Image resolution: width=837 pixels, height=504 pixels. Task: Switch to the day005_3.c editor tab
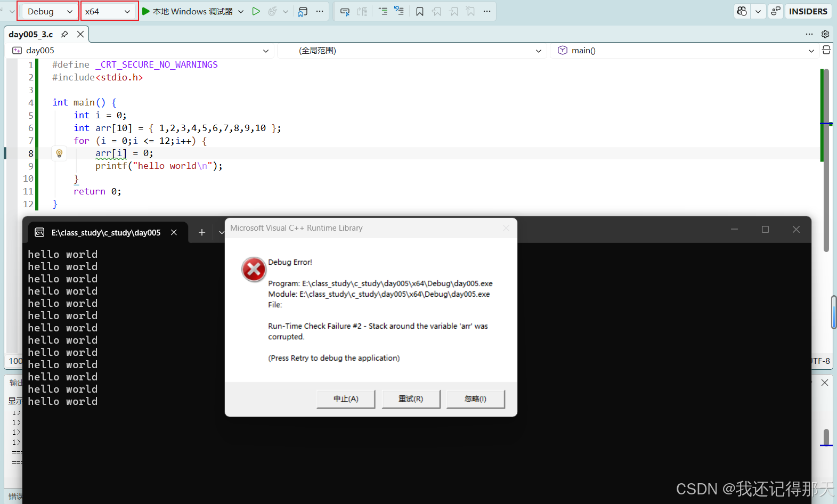pos(31,34)
